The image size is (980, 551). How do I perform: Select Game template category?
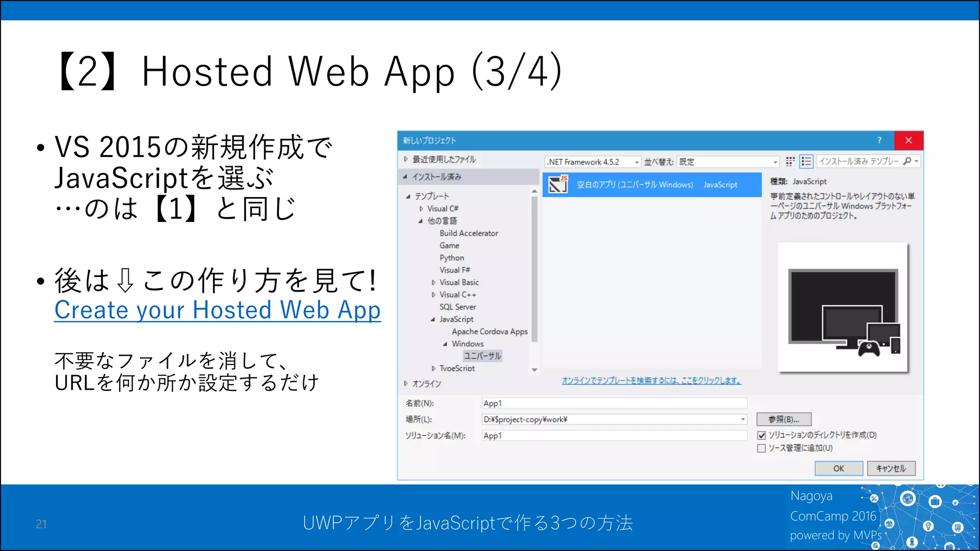(449, 245)
